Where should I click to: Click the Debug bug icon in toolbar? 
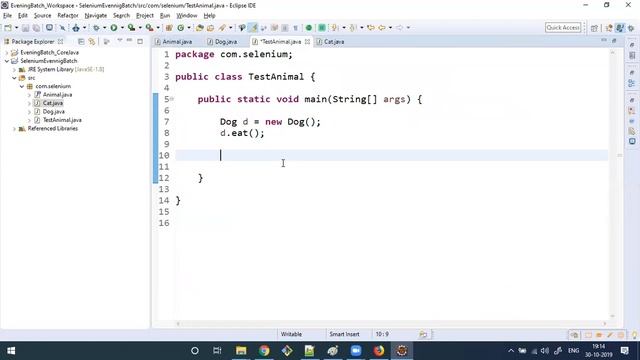coord(96,28)
